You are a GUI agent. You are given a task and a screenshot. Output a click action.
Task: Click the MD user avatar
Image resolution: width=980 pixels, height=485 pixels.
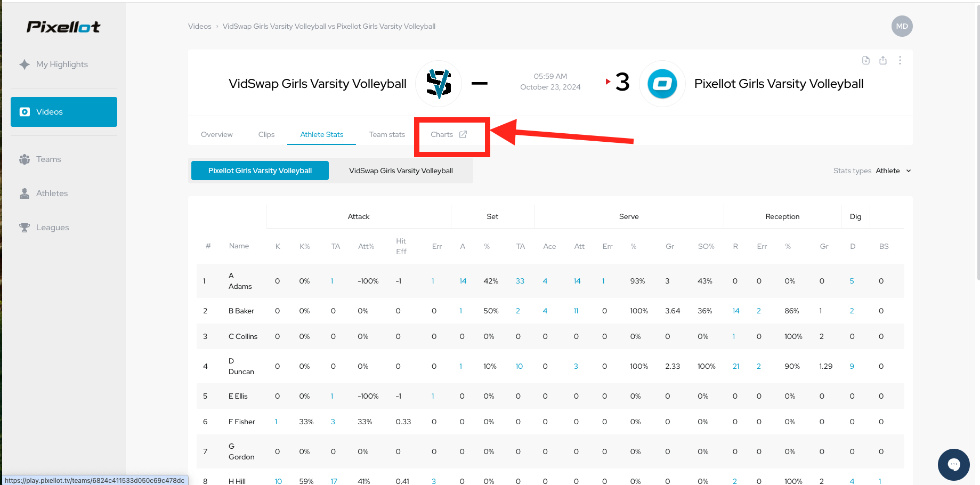(902, 26)
